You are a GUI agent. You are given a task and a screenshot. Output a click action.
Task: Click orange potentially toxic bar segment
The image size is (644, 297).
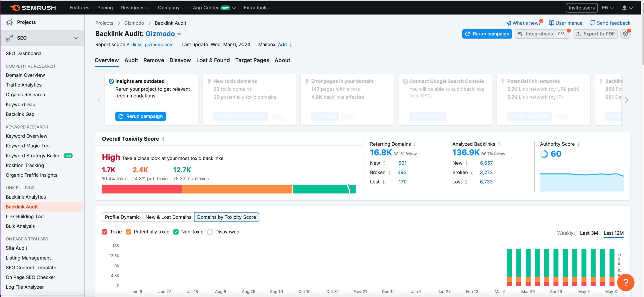coord(237,189)
